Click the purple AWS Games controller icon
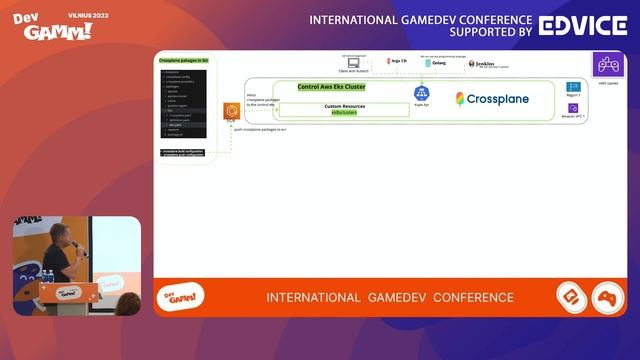The image size is (640, 360). click(x=608, y=64)
